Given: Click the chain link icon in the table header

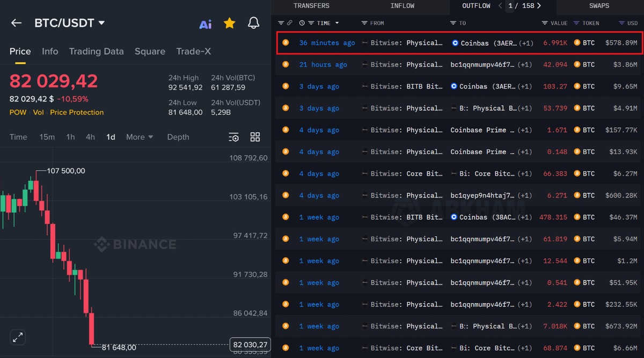Looking at the screenshot, I should [x=289, y=23].
